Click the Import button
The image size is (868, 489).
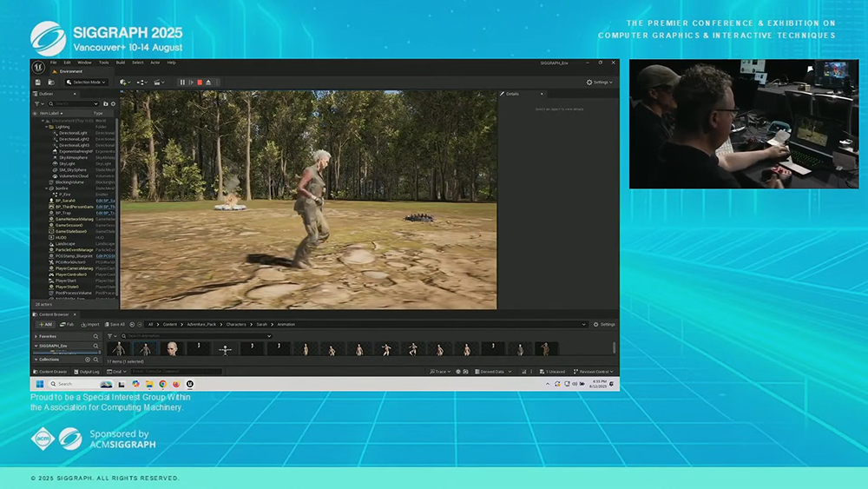tap(90, 325)
